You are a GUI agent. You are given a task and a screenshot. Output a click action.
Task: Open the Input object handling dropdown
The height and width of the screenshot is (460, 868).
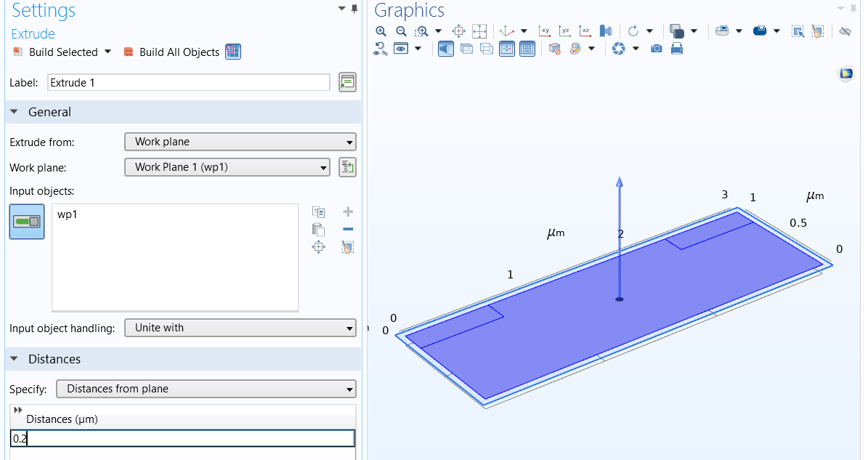point(240,328)
